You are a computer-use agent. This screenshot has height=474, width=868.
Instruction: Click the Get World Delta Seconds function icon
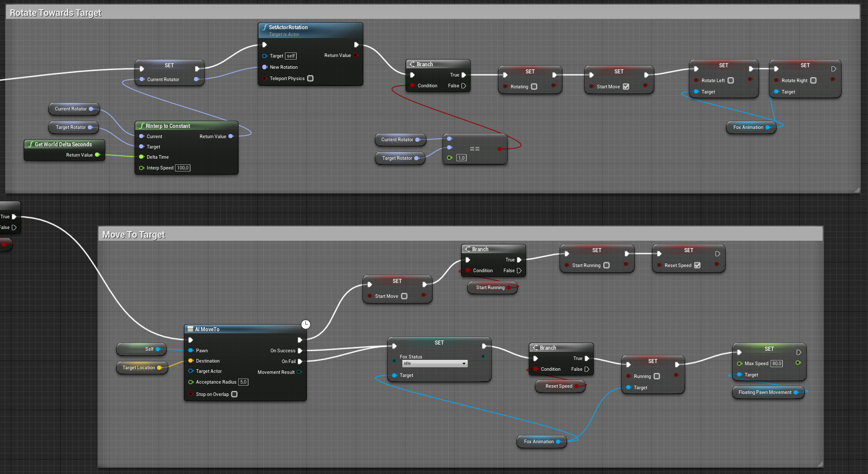pyautogui.click(x=31, y=144)
